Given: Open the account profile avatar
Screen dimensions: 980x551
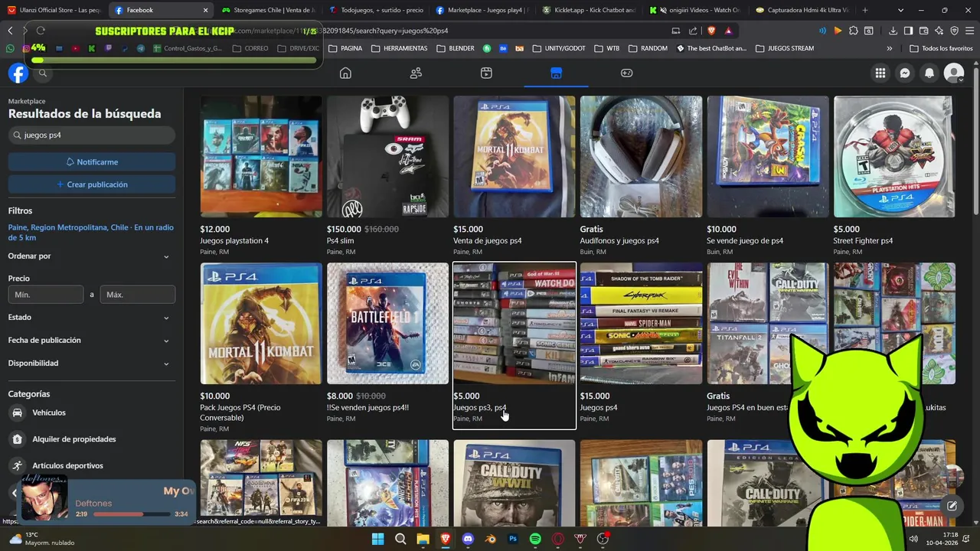Looking at the screenshot, I should [x=954, y=73].
